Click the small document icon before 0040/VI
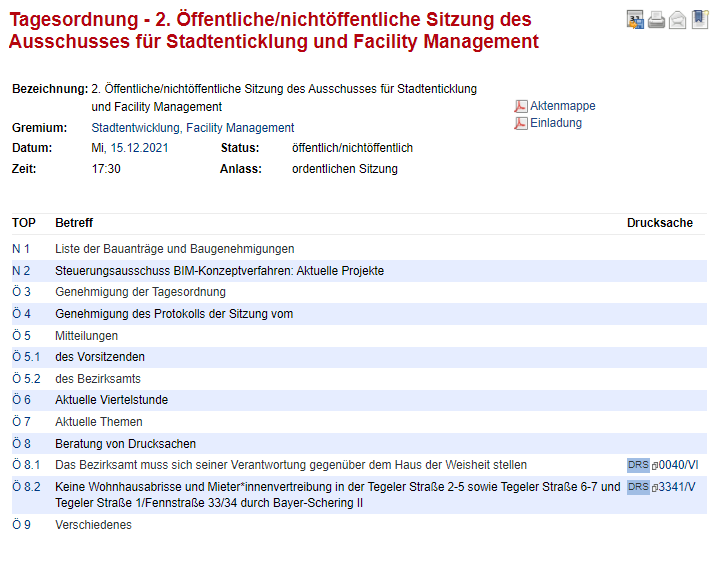724x569 pixels. pyautogui.click(x=654, y=466)
